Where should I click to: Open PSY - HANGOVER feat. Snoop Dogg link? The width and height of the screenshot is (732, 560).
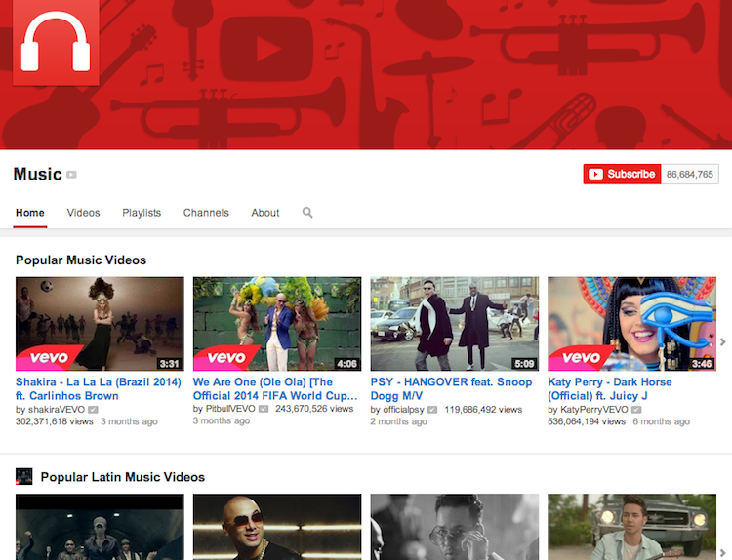451,388
